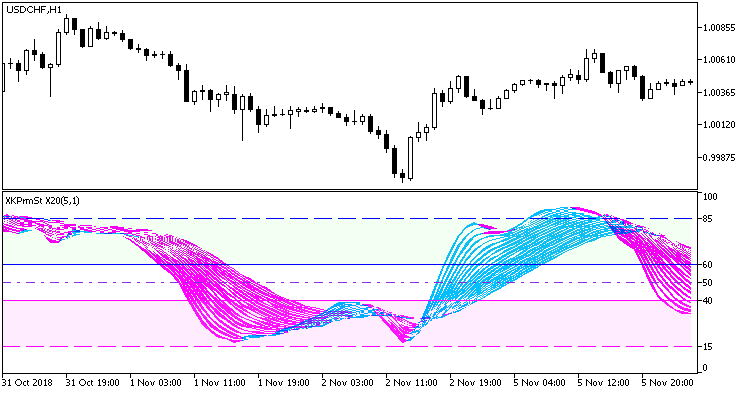This screenshot has height=394, width=750.
Task: Click the indicator scale value 40
Action: point(707,301)
